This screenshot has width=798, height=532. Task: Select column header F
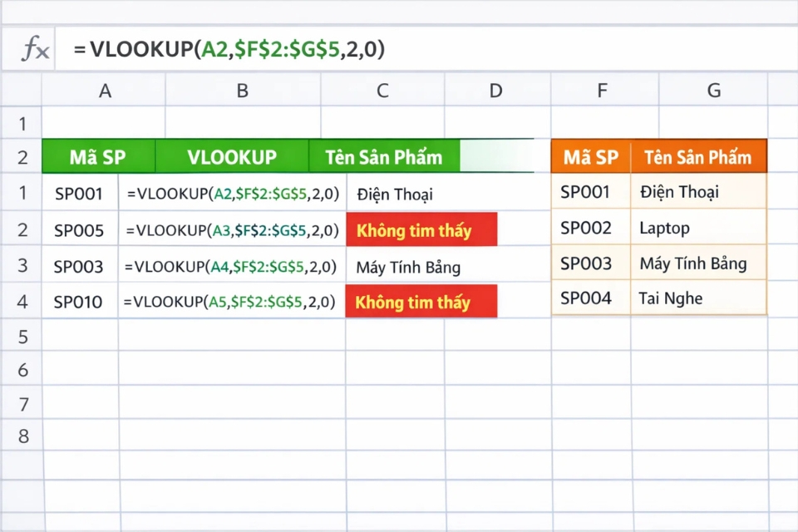[x=602, y=90]
